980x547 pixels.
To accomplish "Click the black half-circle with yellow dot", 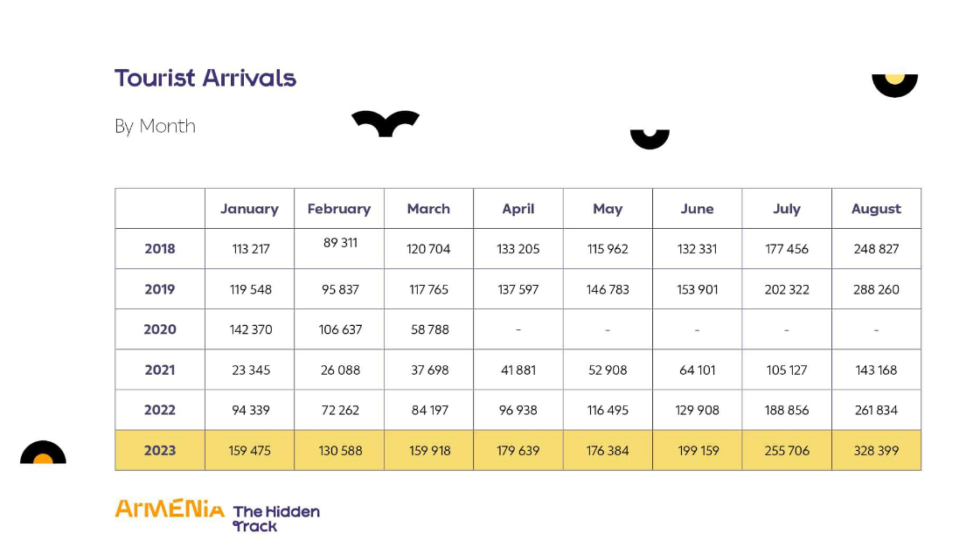I will click(x=894, y=86).
